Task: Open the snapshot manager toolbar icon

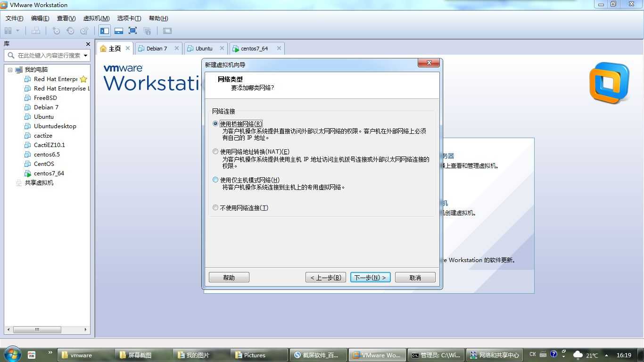Action: [x=84, y=31]
